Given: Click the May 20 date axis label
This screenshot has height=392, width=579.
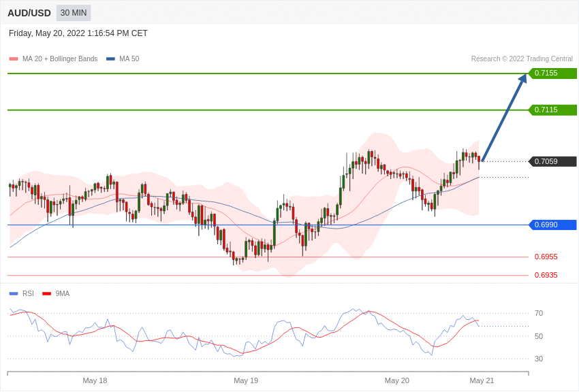Looking at the screenshot, I should coord(397,380).
